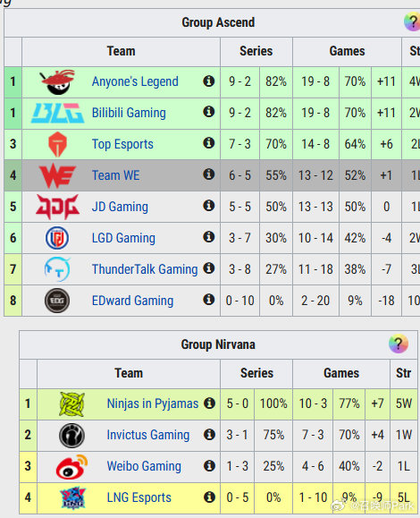Click Group Nirvana colorful question mark icon
The image size is (420, 518).
tap(399, 344)
